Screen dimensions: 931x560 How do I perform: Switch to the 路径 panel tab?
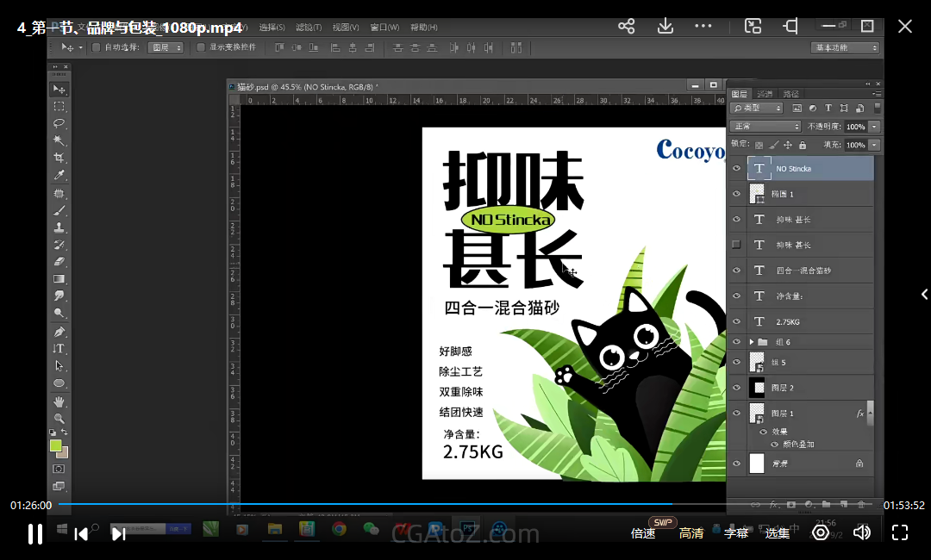point(790,93)
